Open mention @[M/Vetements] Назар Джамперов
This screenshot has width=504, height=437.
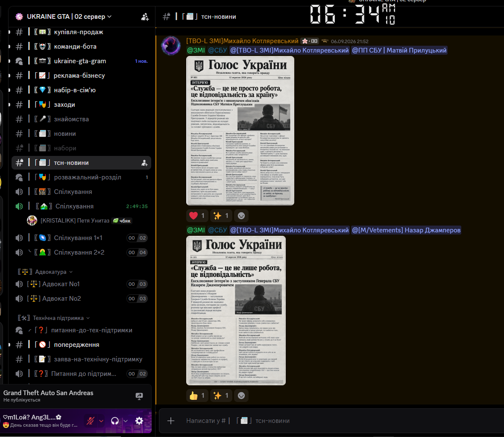click(406, 230)
